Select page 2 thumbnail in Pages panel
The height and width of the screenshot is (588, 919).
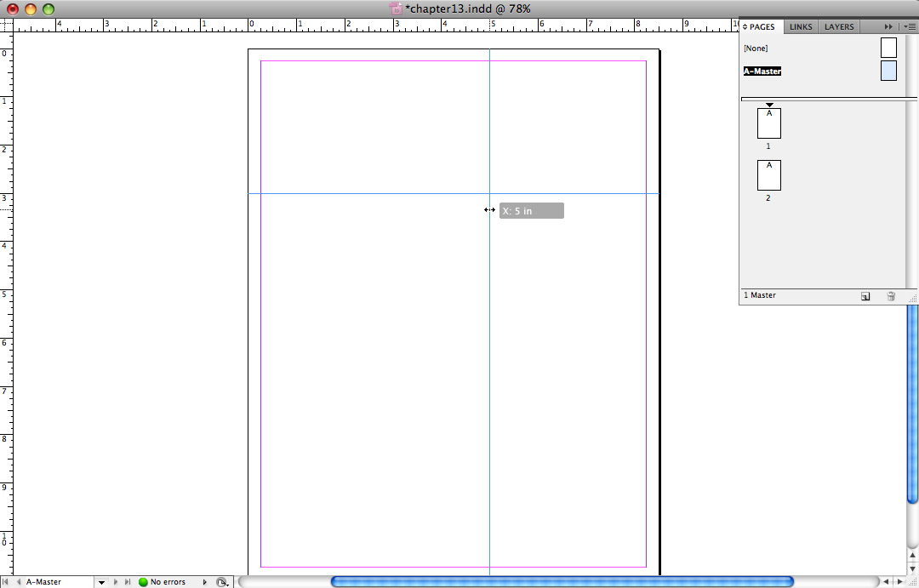tap(769, 175)
